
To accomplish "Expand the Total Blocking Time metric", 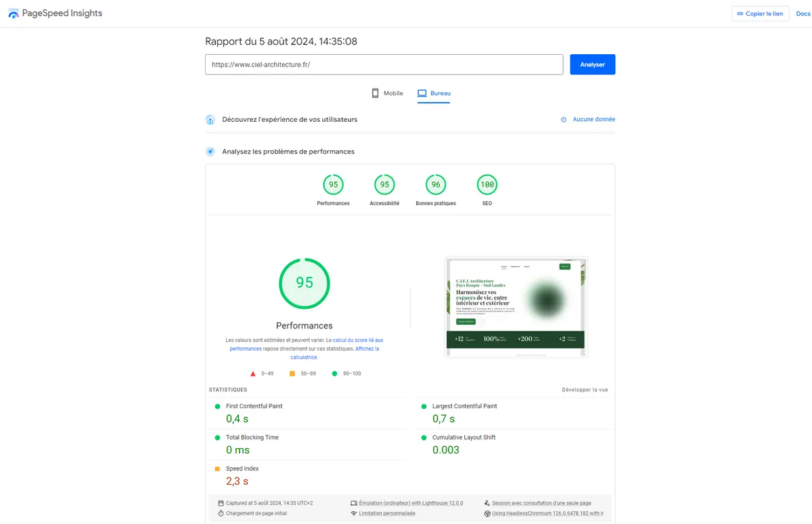I will pyautogui.click(x=307, y=445).
